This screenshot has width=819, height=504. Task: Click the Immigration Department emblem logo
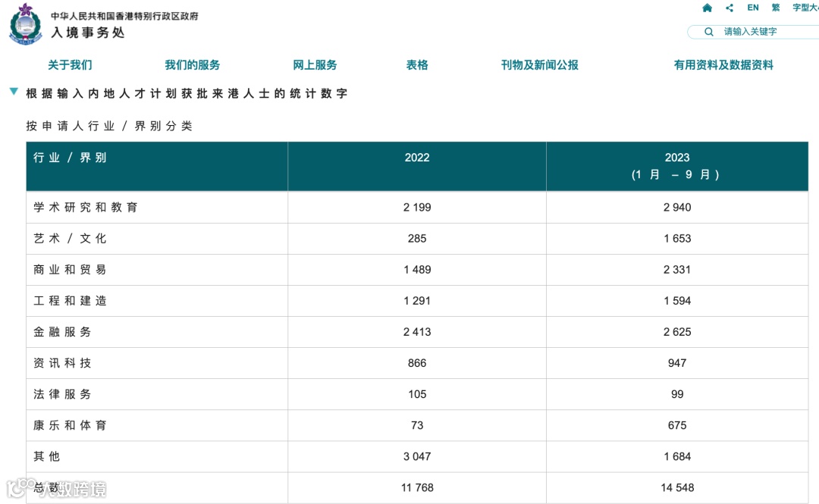pyautogui.click(x=25, y=24)
